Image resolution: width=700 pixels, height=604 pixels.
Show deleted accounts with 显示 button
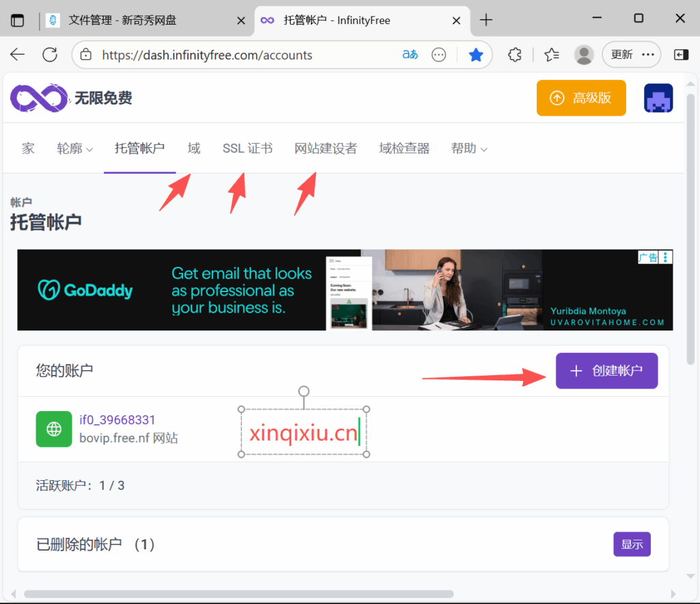click(632, 544)
